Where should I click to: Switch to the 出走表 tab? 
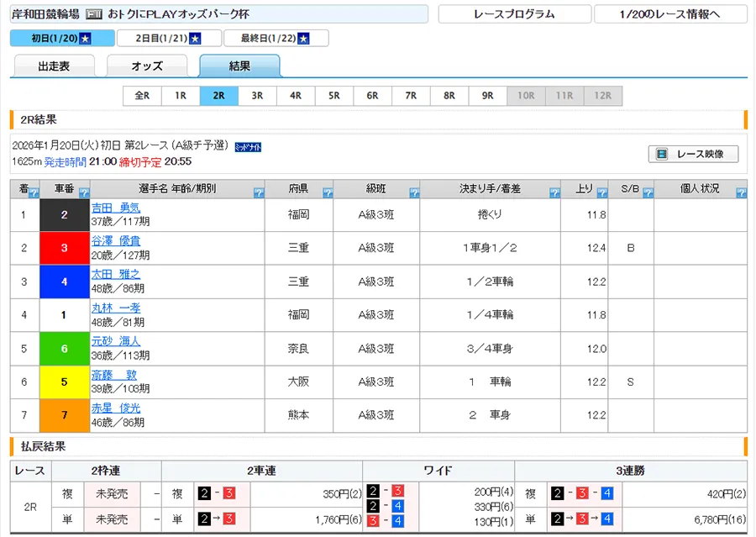coord(54,66)
